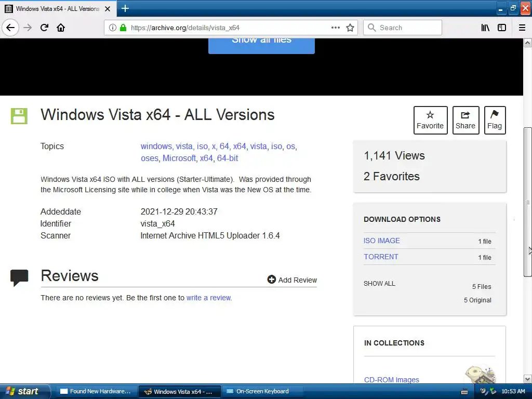Show site information icon in address bar

point(112,28)
